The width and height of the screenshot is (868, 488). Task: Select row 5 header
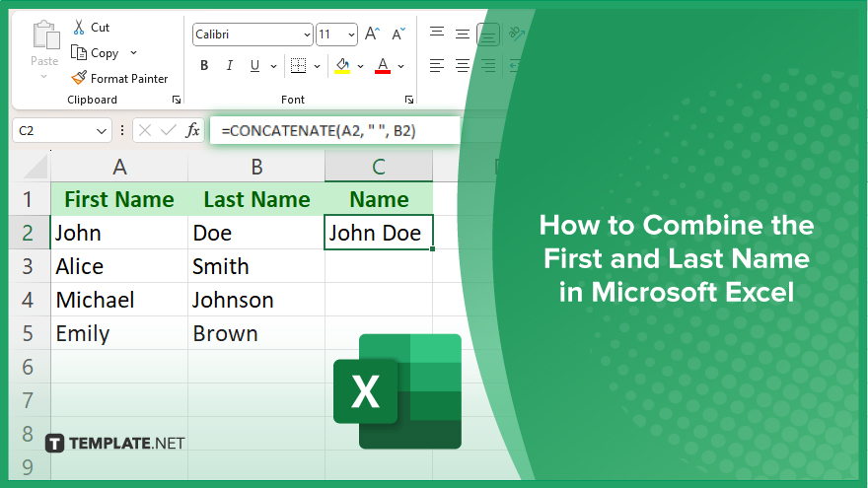(28, 333)
